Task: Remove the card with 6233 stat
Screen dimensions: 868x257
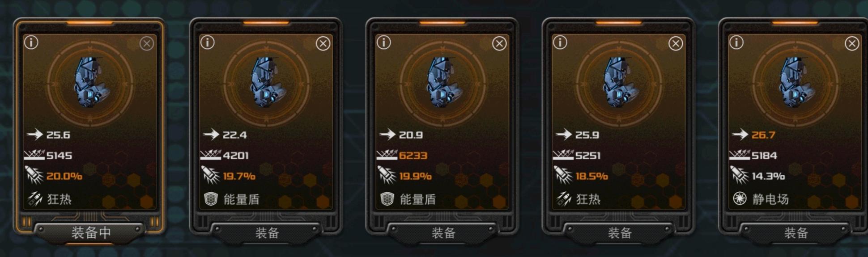Action: (499, 43)
